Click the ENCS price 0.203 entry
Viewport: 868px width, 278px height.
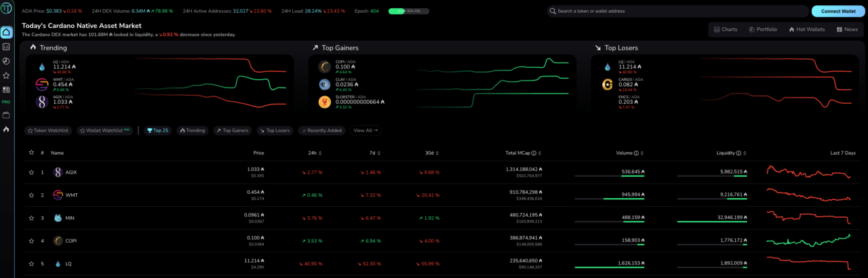(x=628, y=102)
